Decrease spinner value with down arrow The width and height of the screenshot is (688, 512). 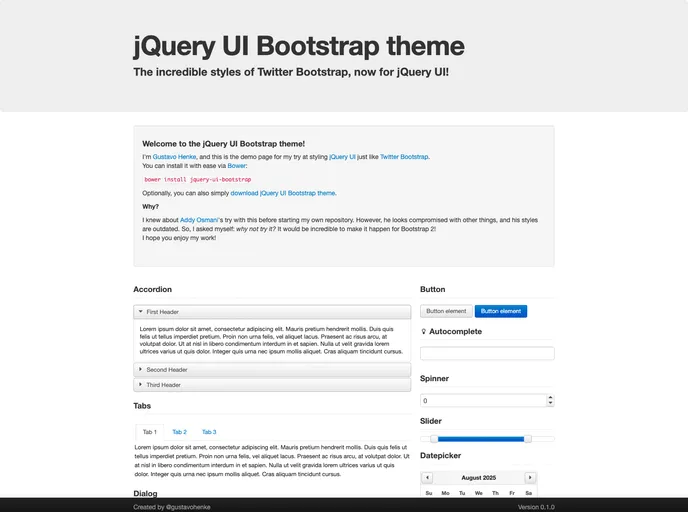tap(550, 403)
